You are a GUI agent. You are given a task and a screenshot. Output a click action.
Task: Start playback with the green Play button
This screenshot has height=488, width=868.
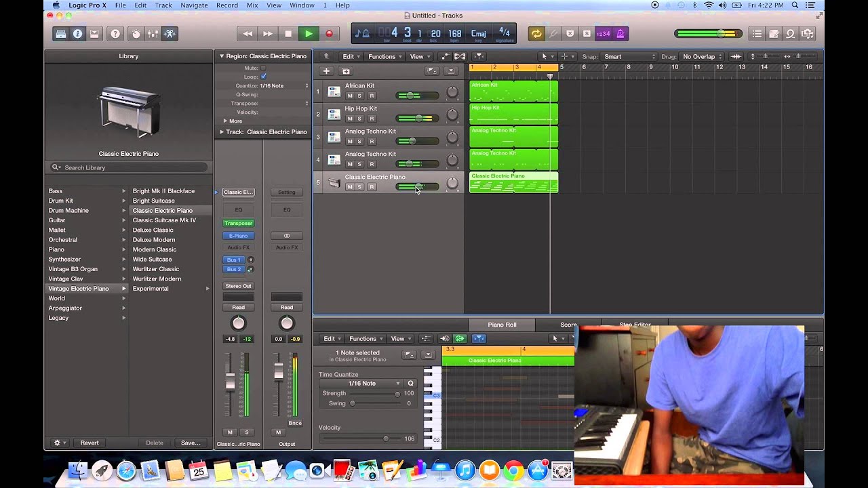tap(309, 34)
